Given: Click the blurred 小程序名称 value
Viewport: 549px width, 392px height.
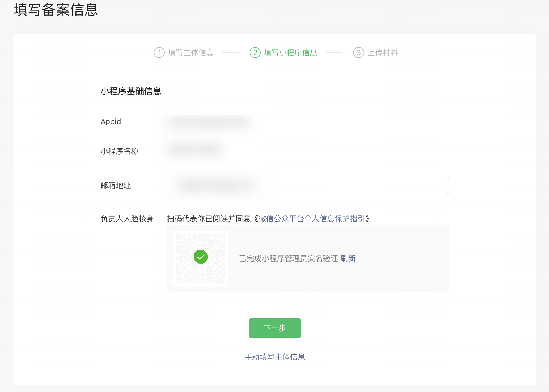Looking at the screenshot, I should coord(195,149).
